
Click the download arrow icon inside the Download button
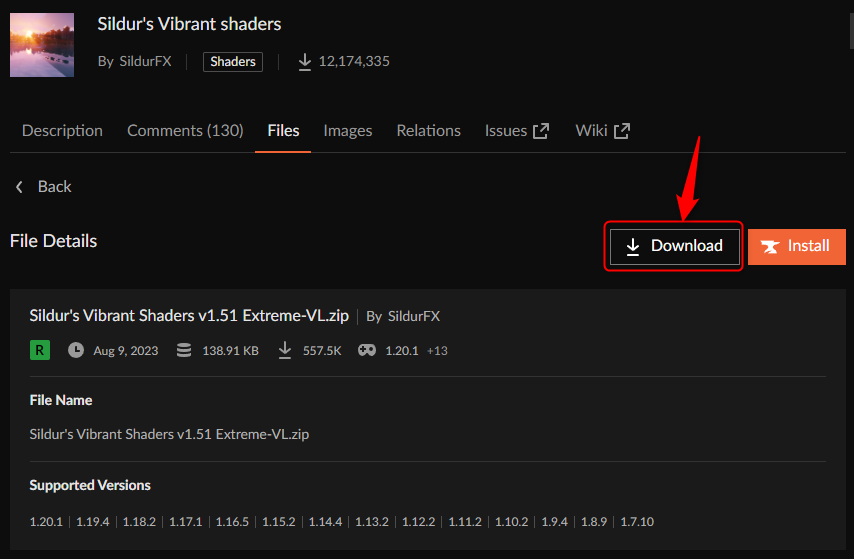point(632,246)
